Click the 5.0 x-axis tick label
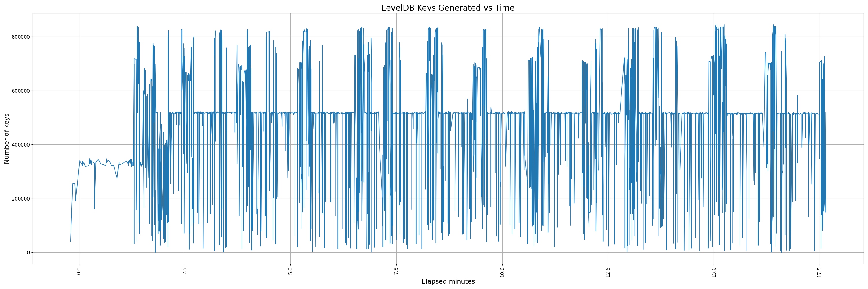 (290, 271)
